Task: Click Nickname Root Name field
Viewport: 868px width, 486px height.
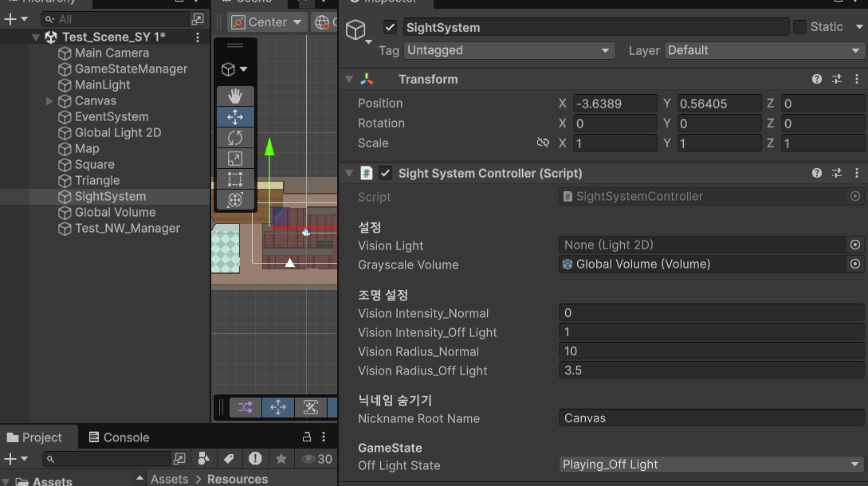Action: coord(711,418)
